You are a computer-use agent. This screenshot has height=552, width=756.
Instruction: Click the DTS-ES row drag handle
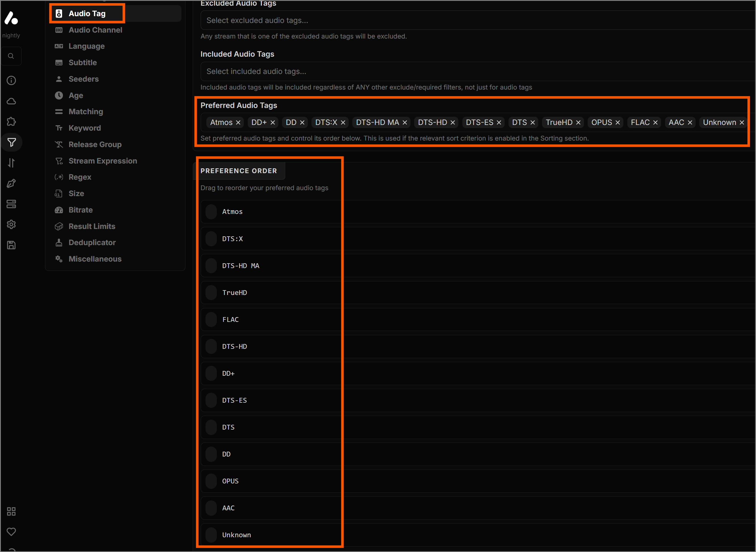click(x=211, y=400)
